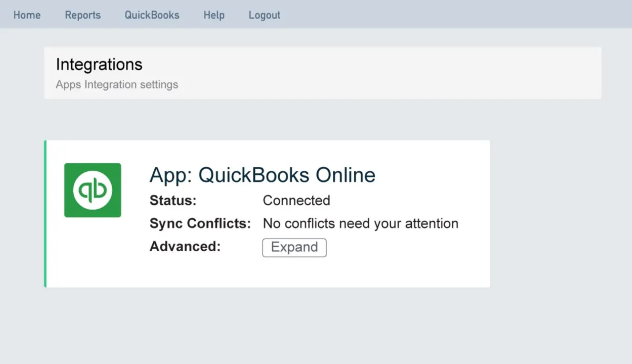Click the green QuickBooks logo icon
The height and width of the screenshot is (364, 632).
tap(93, 190)
